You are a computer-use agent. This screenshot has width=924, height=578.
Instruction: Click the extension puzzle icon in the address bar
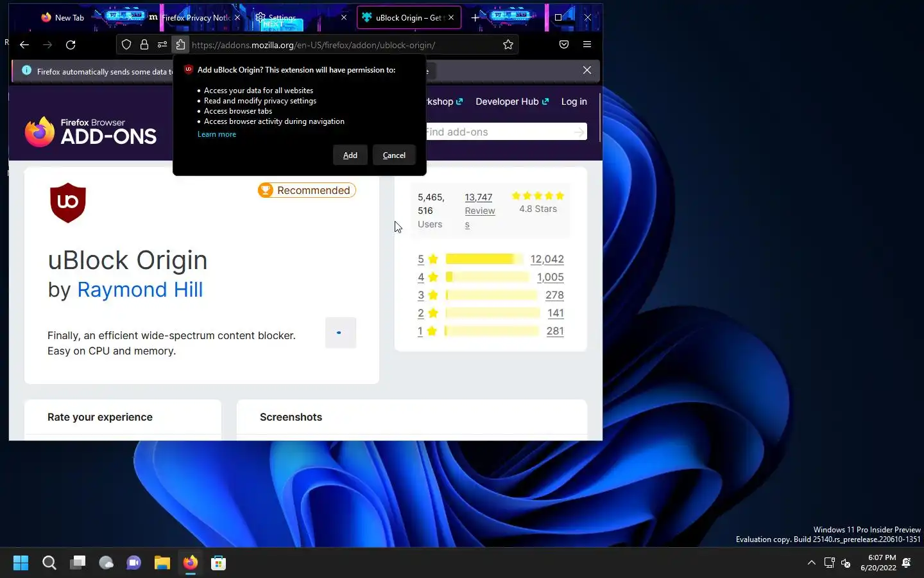tap(180, 44)
